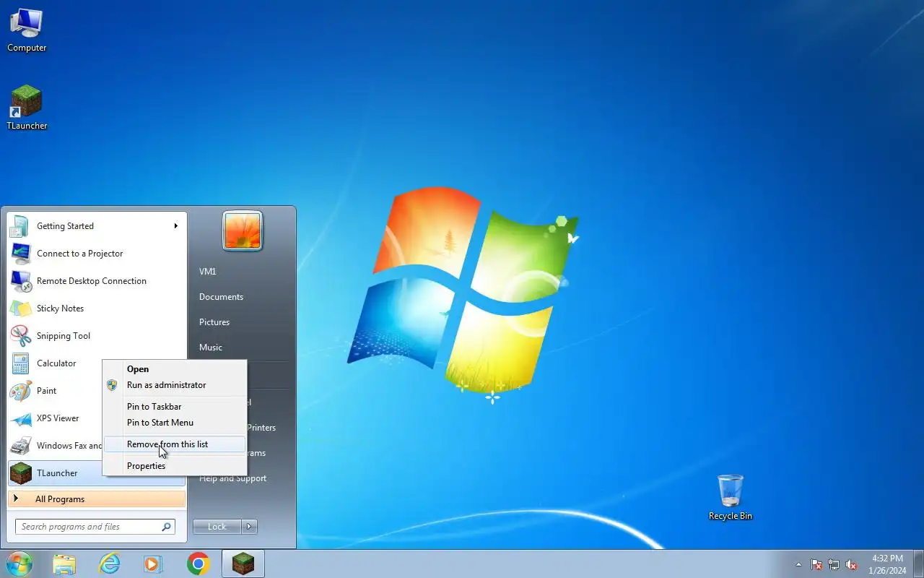Viewport: 924px width, 578px height.
Task: Click the Search programs and files box
Action: 95,527
